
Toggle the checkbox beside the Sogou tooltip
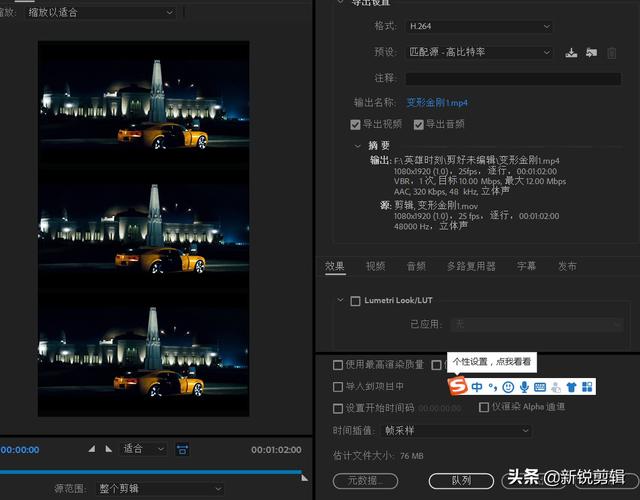436,364
